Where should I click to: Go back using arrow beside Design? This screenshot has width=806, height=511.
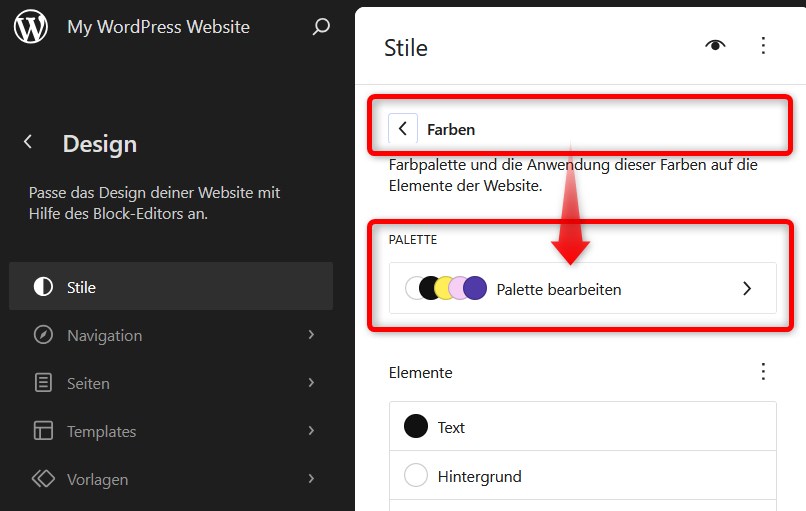pyautogui.click(x=28, y=142)
